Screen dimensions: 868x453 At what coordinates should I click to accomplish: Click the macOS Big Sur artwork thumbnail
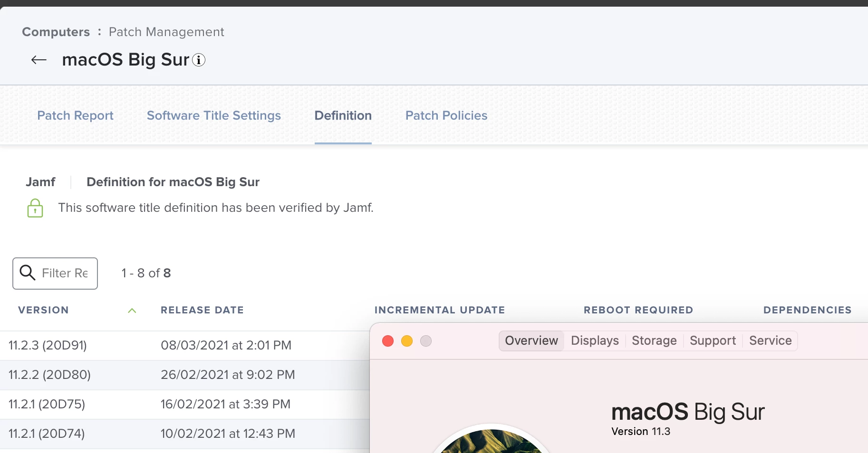coord(491,438)
